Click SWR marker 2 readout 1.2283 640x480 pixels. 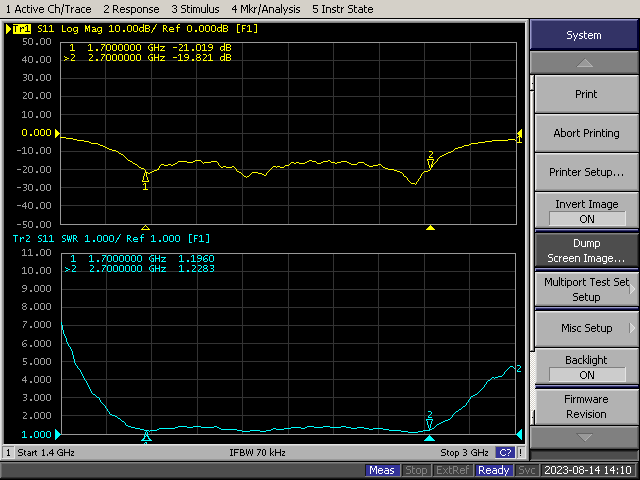(x=196, y=269)
